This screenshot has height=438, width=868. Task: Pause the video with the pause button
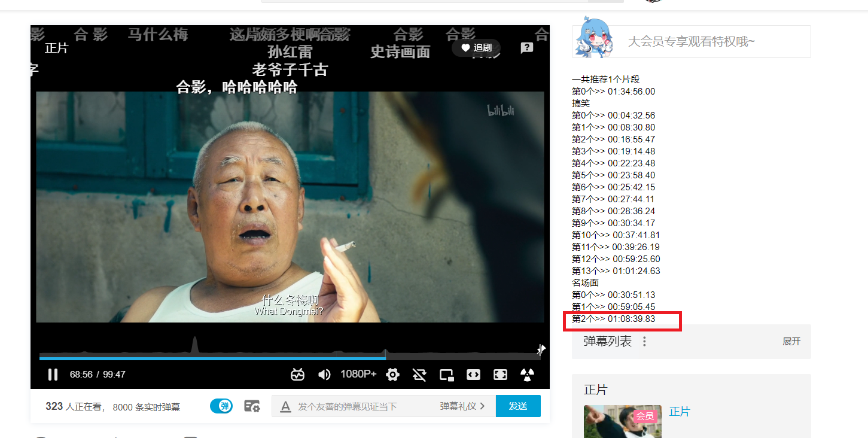(53, 375)
